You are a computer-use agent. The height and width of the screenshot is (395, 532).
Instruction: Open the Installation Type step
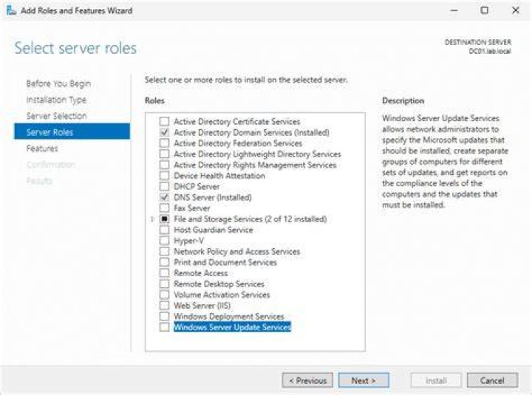point(56,100)
